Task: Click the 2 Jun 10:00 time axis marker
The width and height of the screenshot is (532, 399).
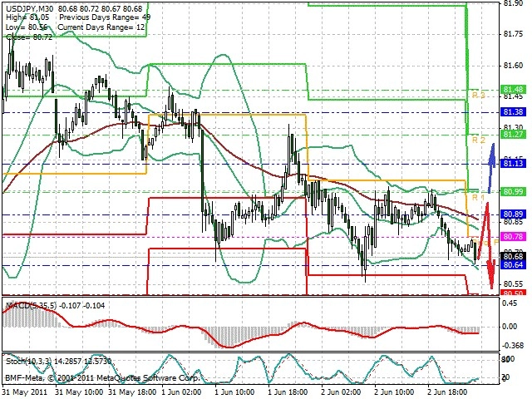Action: [x=394, y=392]
